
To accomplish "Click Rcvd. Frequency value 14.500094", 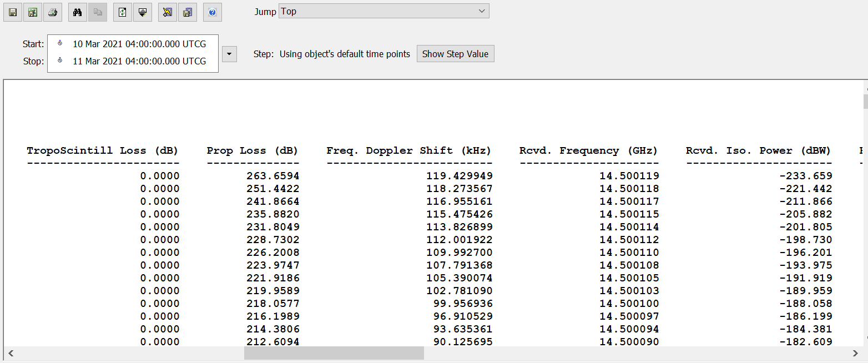I will 629,329.
